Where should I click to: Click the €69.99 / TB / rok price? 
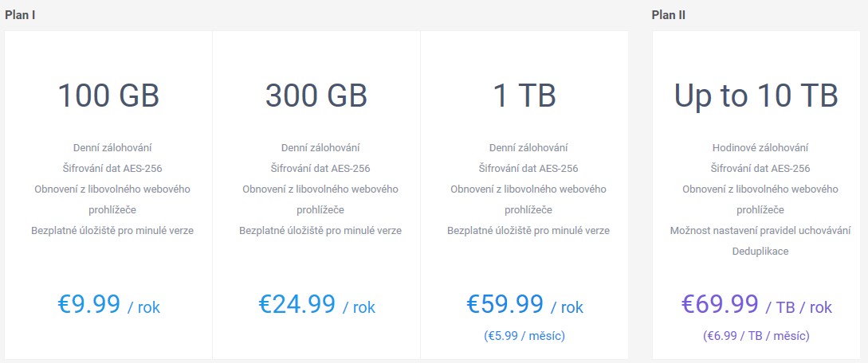[x=756, y=304]
